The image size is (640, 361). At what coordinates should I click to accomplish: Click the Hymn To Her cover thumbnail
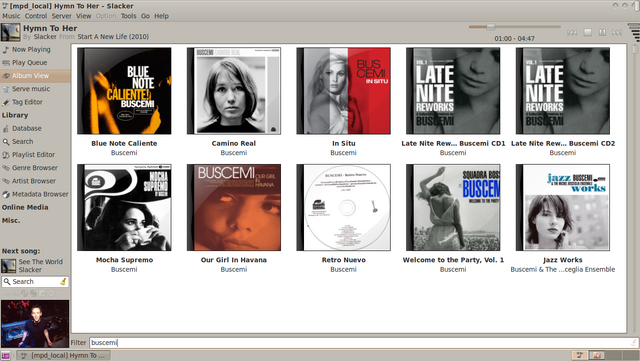(11, 32)
